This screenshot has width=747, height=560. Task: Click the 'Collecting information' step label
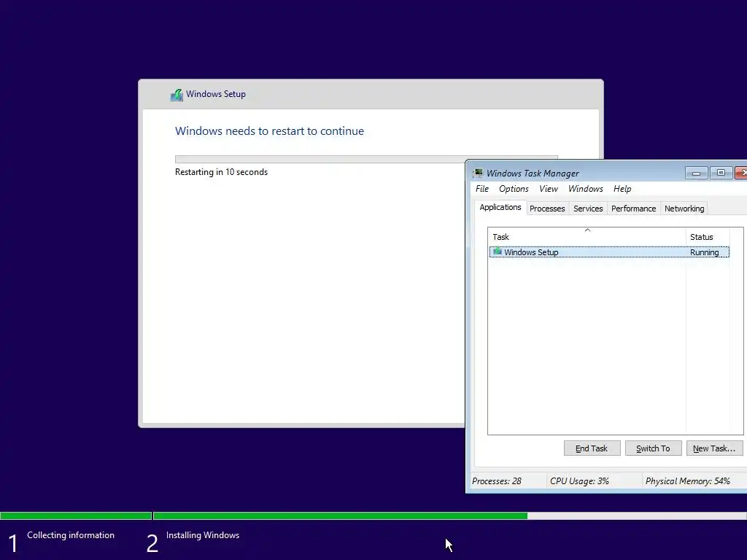[x=71, y=534]
